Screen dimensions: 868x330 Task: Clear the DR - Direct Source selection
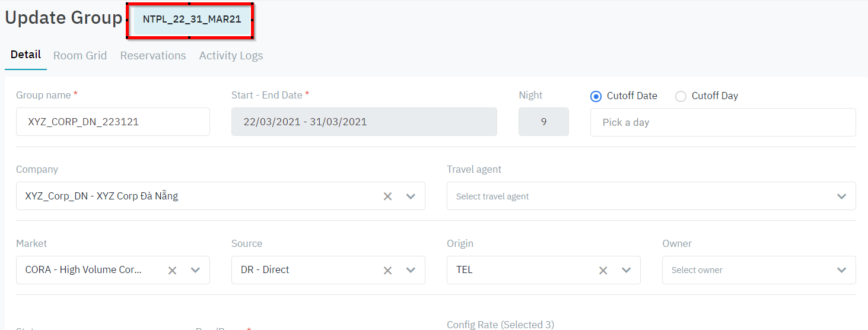(387, 270)
